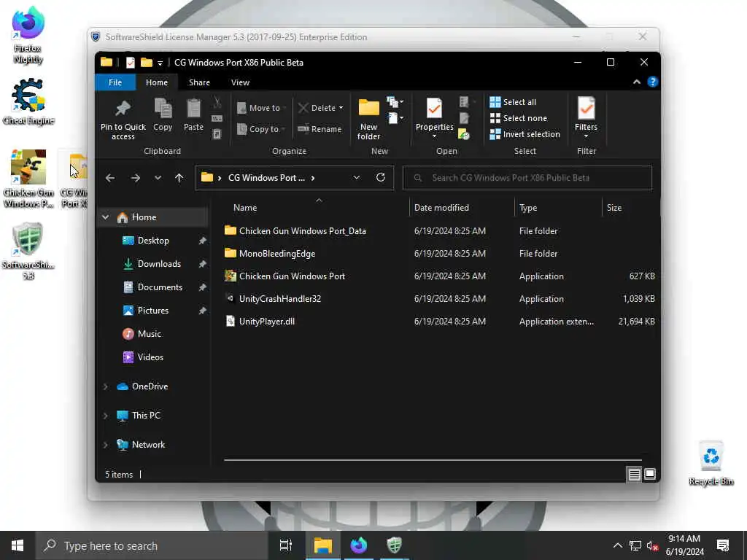Switch to the View ribbon tab
Viewport: 747px width, 560px height.
(240, 82)
